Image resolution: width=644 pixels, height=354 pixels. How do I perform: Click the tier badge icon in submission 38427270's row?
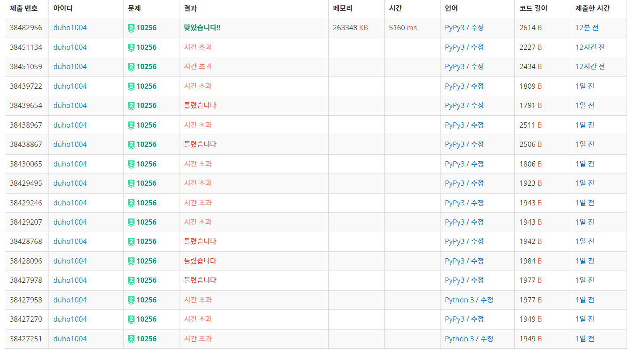tap(131, 319)
